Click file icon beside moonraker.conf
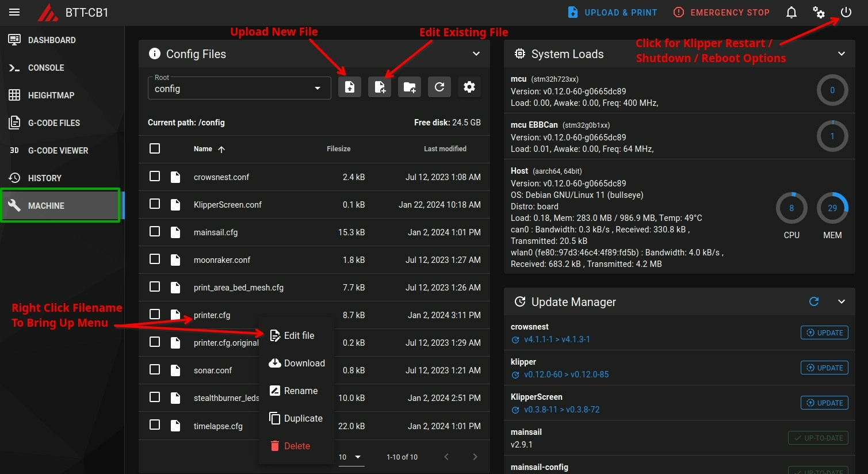Image resolution: width=868 pixels, height=474 pixels. click(175, 259)
